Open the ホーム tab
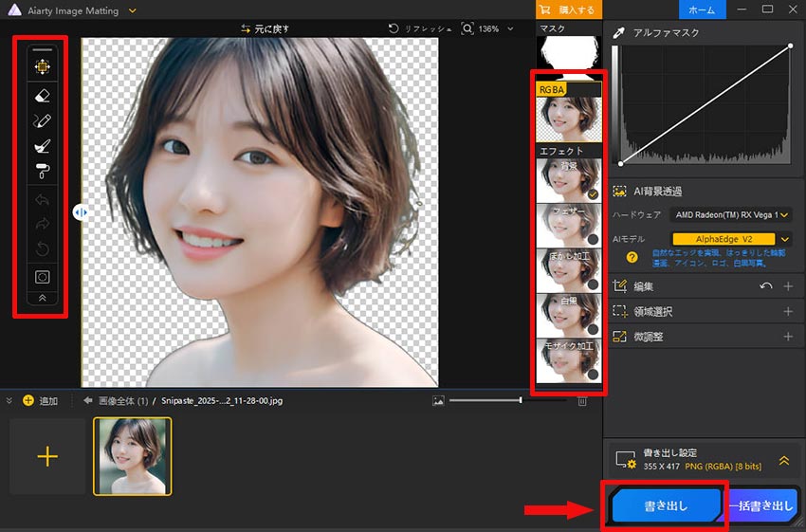Viewport: 806px width, 532px height. pos(702,9)
